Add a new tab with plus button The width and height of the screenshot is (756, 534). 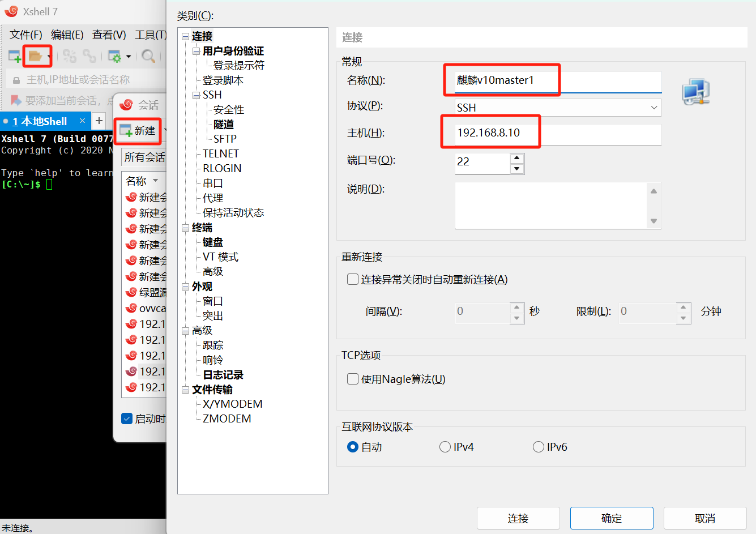(99, 121)
